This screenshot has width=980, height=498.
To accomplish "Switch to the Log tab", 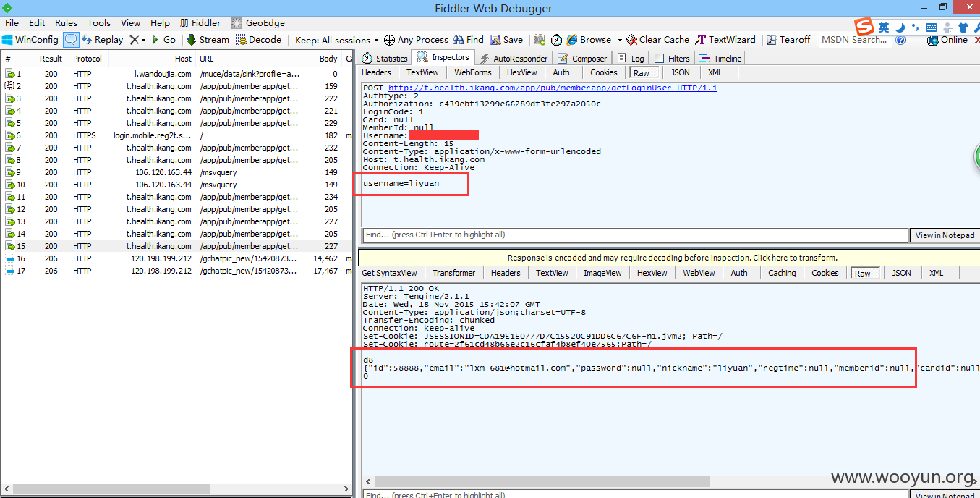I will pyautogui.click(x=631, y=59).
